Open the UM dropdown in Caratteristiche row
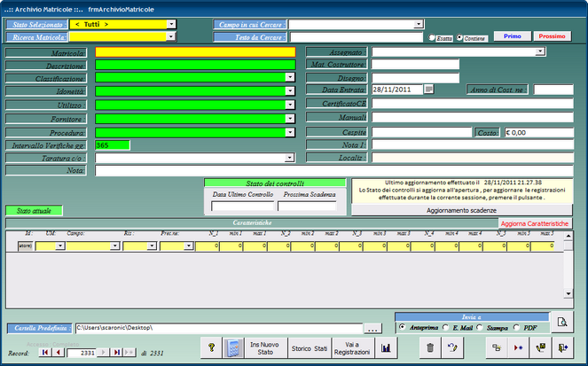 60,245
